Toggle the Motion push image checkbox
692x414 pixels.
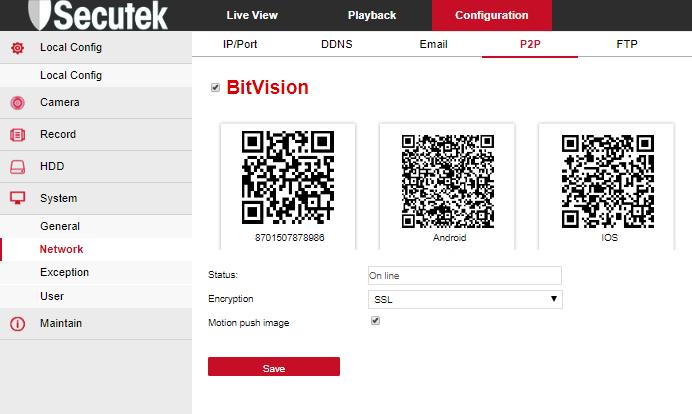pyautogui.click(x=376, y=321)
